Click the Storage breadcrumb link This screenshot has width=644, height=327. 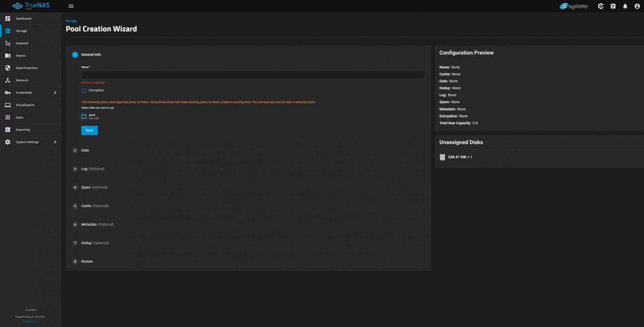point(71,21)
